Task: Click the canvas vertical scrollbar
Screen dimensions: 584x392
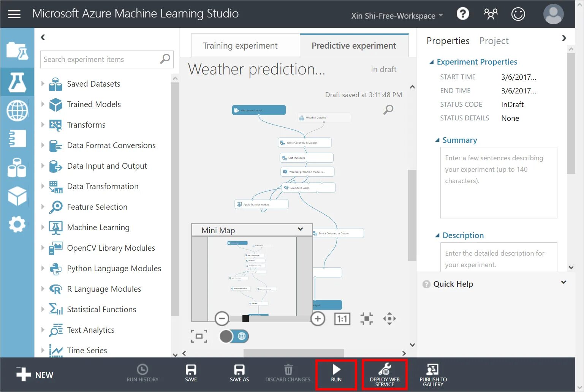Action: tap(412, 215)
